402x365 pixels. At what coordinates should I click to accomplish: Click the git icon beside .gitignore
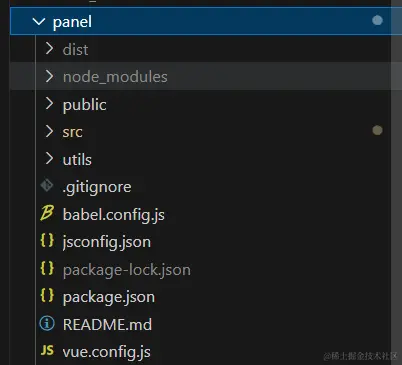[x=47, y=186]
